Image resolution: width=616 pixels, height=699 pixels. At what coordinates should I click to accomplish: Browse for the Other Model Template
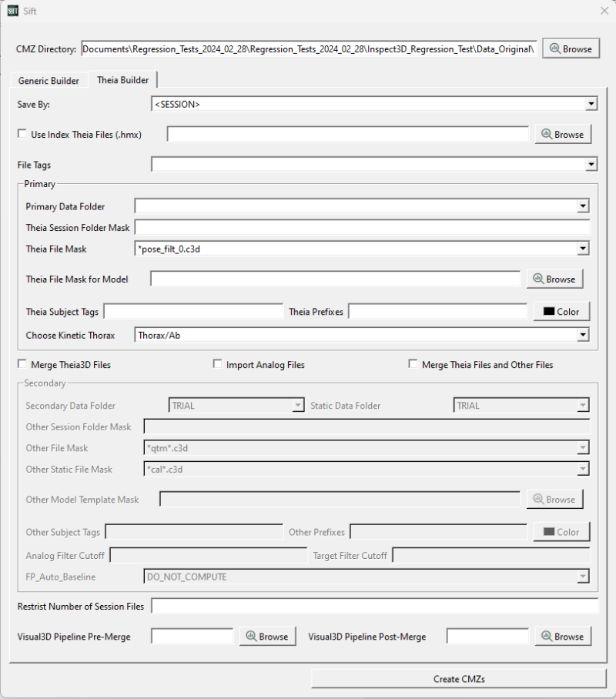pyautogui.click(x=554, y=500)
